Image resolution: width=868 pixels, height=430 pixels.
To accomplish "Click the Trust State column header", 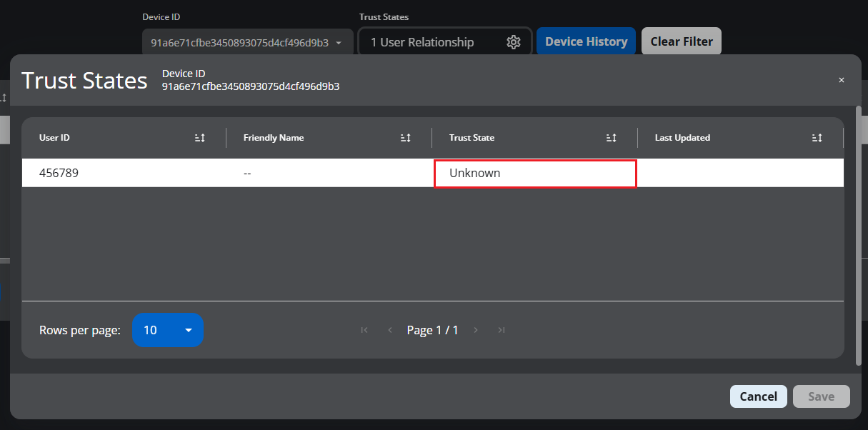I will tap(472, 138).
